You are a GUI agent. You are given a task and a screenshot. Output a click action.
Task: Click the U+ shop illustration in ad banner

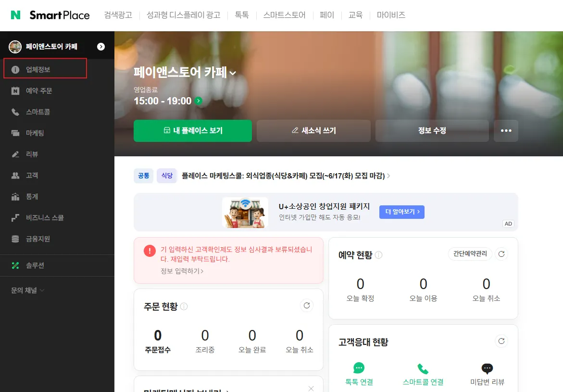tap(245, 212)
